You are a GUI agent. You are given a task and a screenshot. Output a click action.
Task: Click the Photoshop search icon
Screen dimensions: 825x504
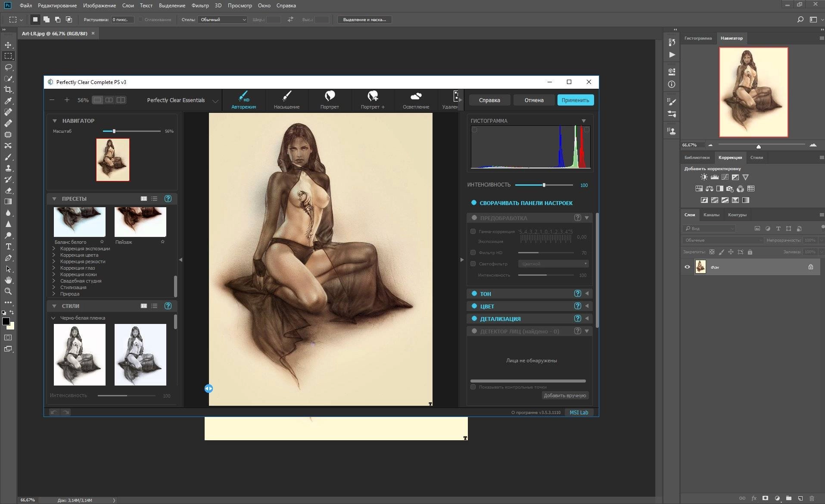pyautogui.click(x=800, y=19)
